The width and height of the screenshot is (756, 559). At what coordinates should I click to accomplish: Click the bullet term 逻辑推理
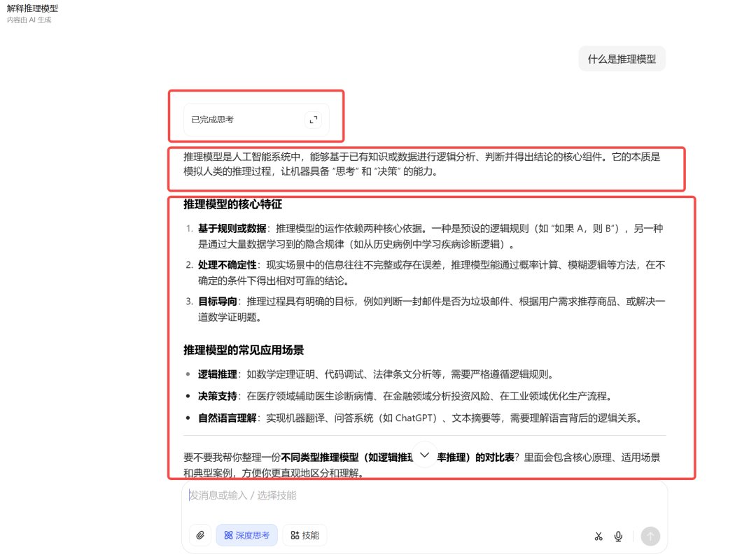[x=218, y=374]
